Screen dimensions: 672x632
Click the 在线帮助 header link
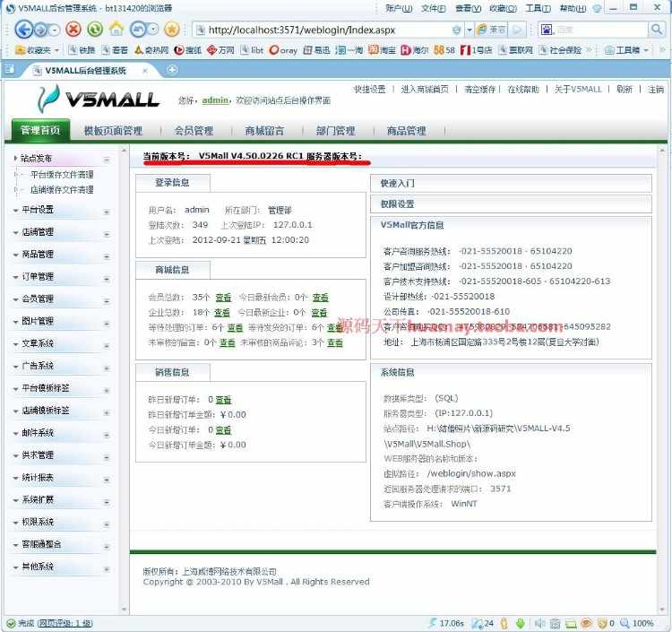(x=523, y=89)
